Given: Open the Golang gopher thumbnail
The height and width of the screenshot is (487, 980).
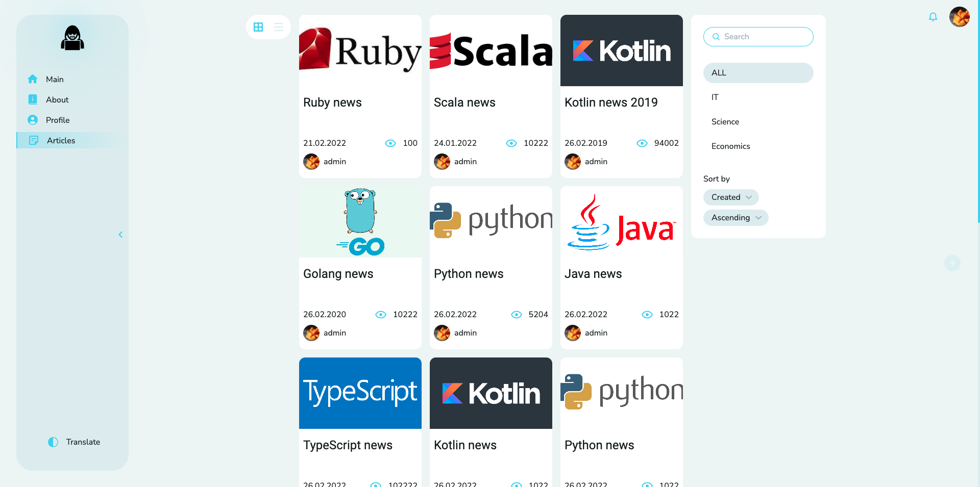Looking at the screenshot, I should pos(360,222).
